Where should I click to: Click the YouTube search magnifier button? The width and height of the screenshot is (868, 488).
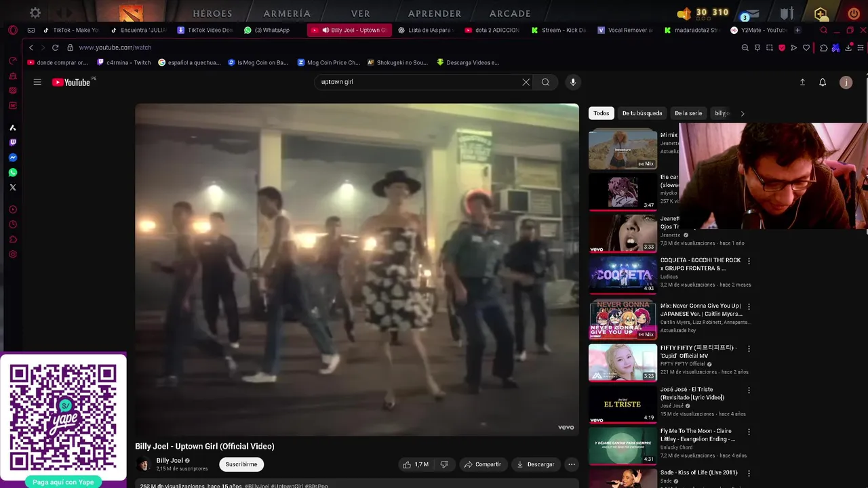545,82
